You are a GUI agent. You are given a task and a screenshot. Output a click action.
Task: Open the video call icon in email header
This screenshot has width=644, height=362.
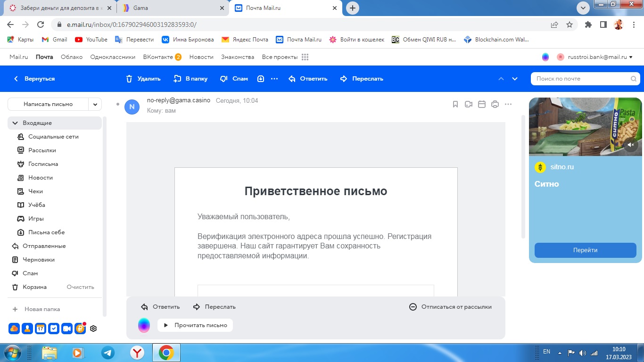pyautogui.click(x=468, y=104)
